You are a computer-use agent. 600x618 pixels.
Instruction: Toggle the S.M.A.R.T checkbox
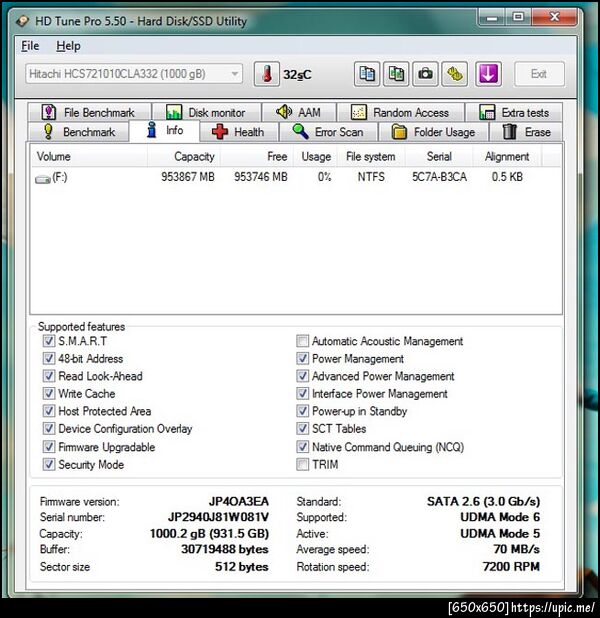pyautogui.click(x=48, y=341)
